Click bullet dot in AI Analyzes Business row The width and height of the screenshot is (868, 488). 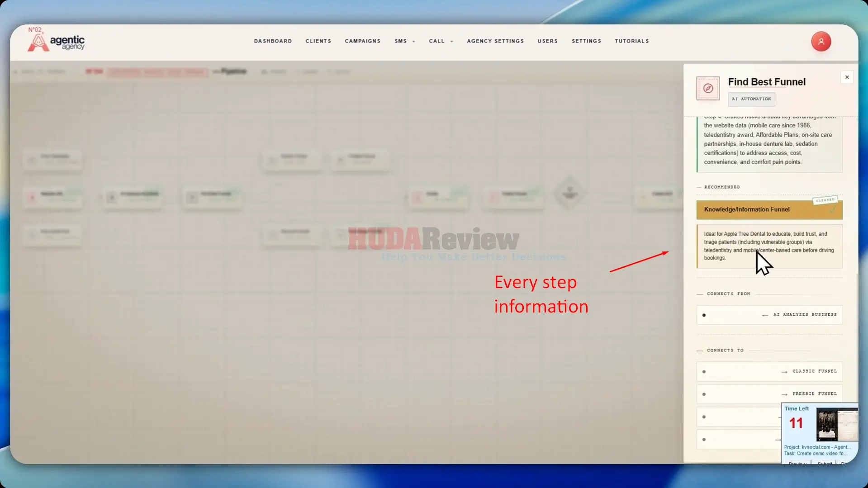pyautogui.click(x=704, y=315)
